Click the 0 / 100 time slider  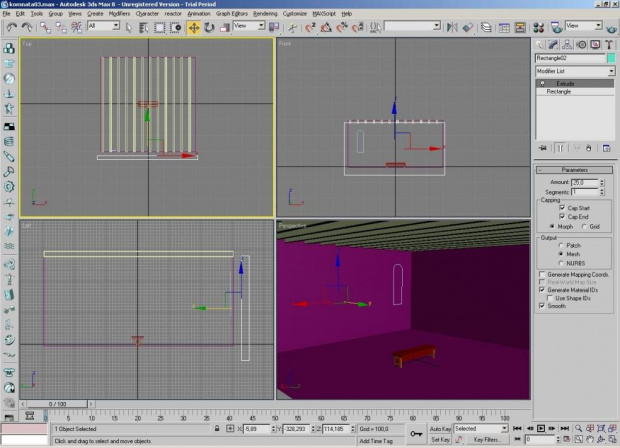coord(57,404)
